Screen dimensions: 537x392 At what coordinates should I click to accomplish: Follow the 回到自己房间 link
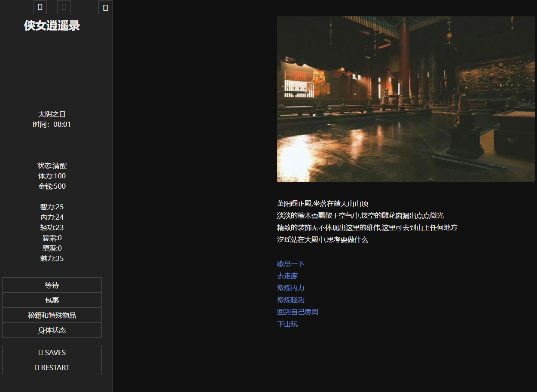(x=298, y=312)
